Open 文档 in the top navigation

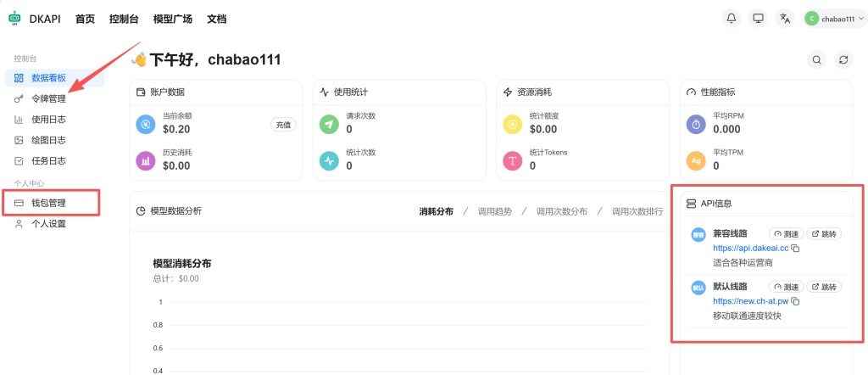(216, 19)
